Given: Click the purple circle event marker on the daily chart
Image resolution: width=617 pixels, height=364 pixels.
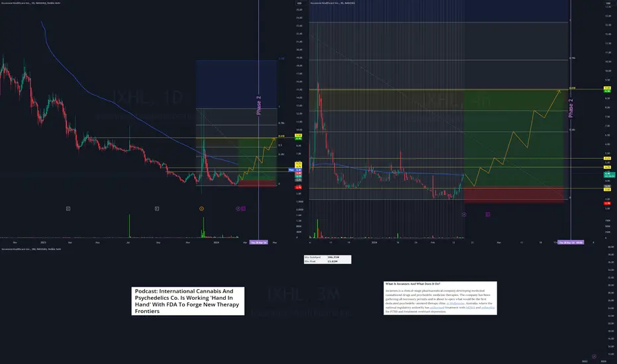Looking at the screenshot, I should [238, 208].
